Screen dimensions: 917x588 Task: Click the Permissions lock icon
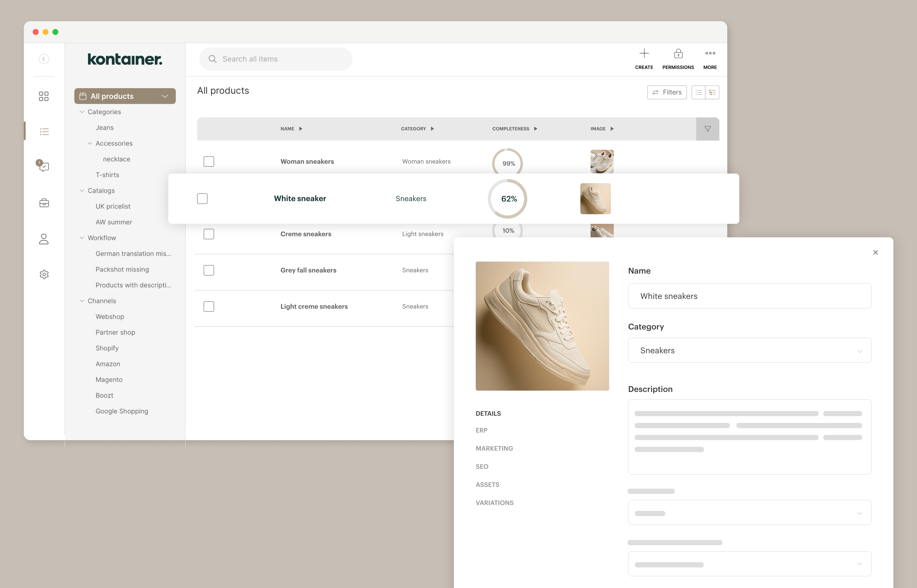[x=678, y=53]
